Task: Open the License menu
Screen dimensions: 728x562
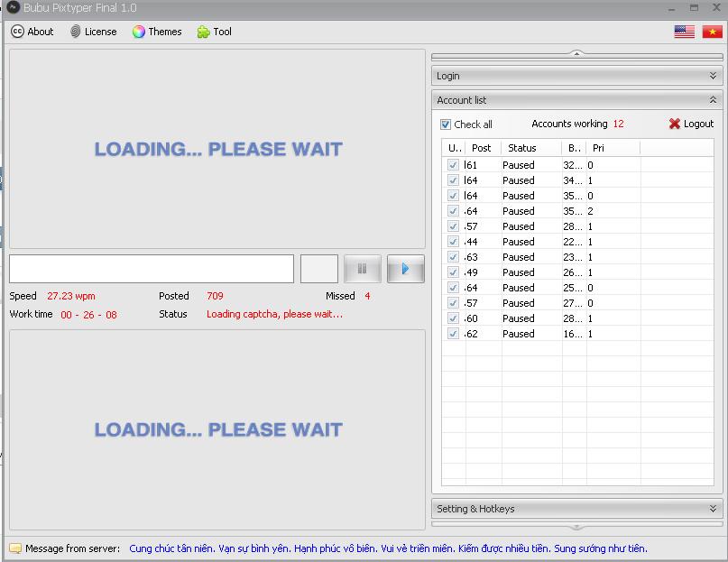Action: coord(93,32)
